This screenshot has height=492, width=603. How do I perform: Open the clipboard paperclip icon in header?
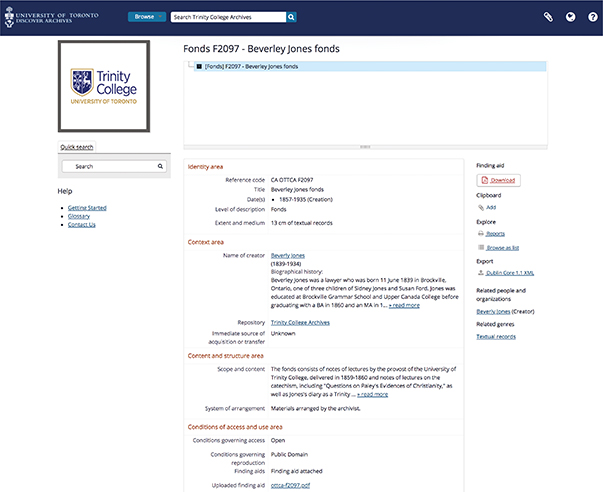point(548,17)
